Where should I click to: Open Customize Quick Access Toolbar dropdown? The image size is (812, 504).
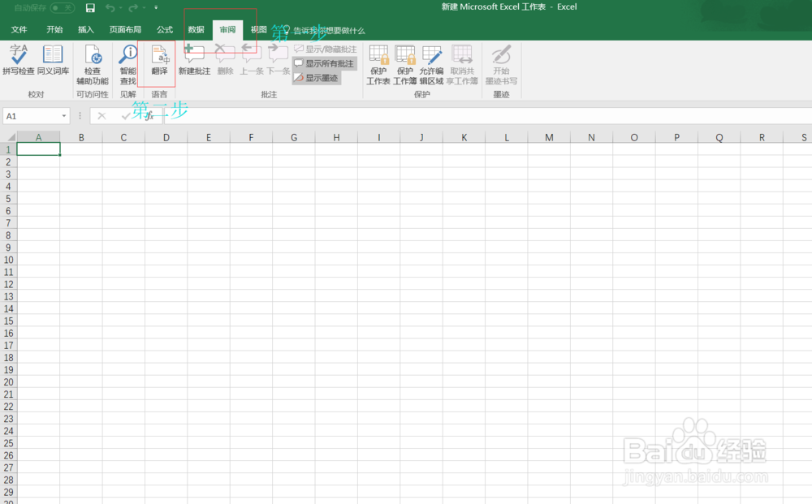point(156,8)
